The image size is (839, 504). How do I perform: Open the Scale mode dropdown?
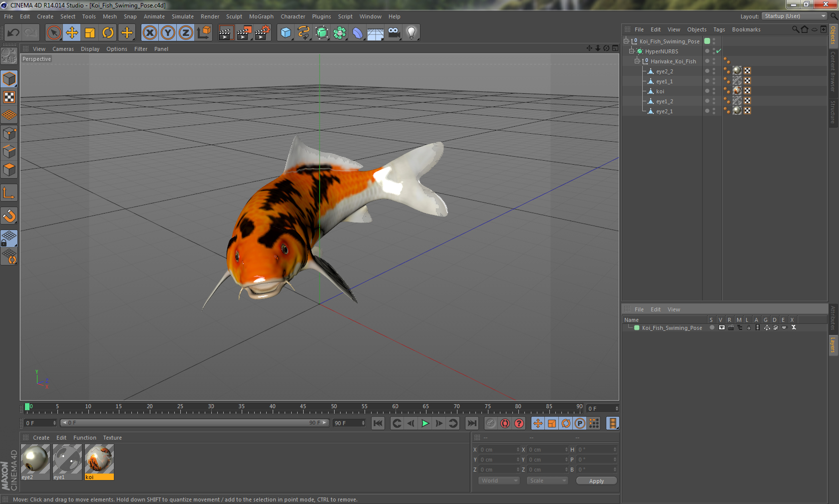pyautogui.click(x=547, y=481)
